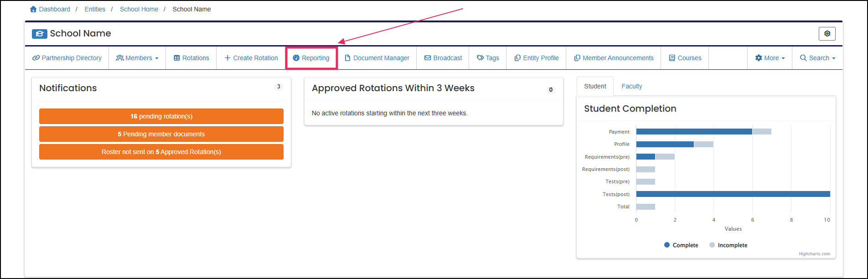Click the school graduation cap icon
Image resolution: width=868 pixels, height=279 pixels.
pyautogui.click(x=39, y=34)
